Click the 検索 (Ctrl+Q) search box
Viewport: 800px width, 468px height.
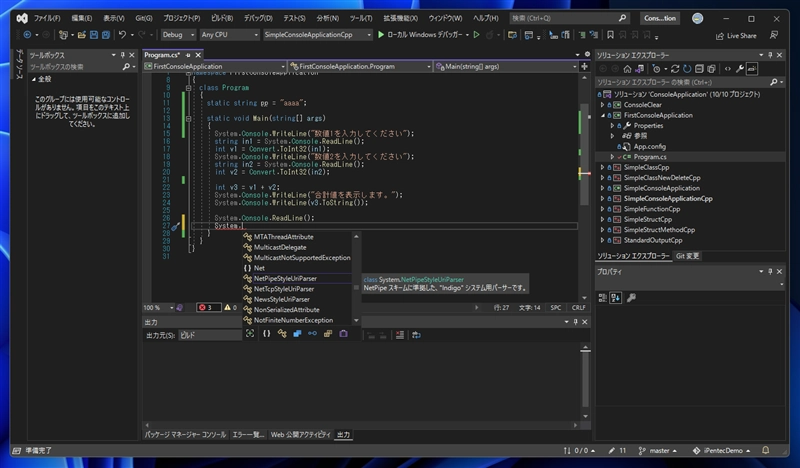[563, 18]
